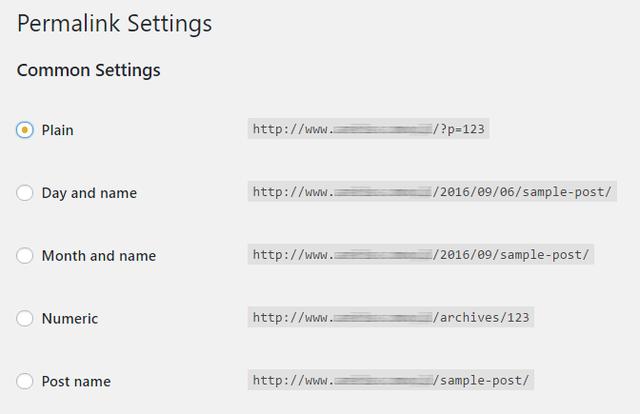Select the Plain radio button
The width and height of the screenshot is (640, 414).
click(25, 130)
